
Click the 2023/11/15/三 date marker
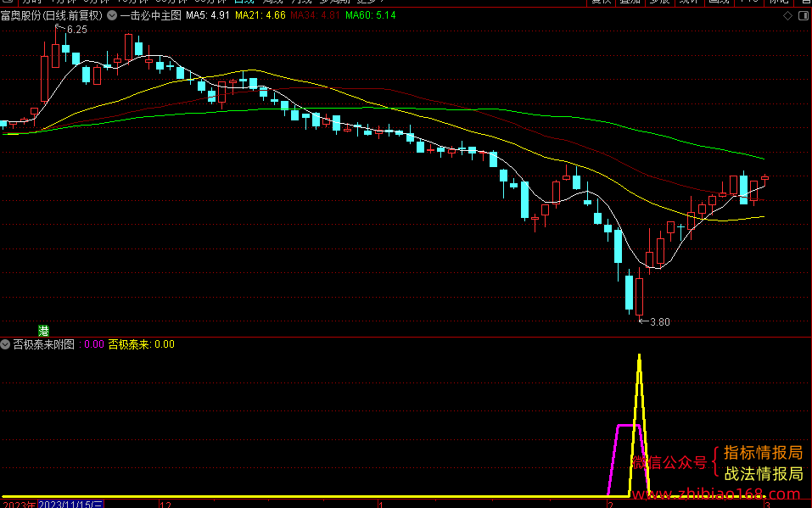(70, 505)
